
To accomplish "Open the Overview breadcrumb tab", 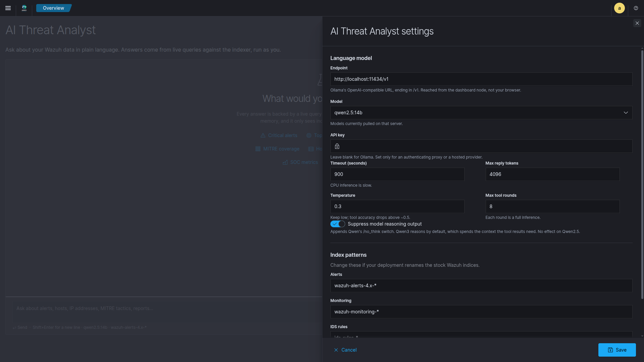I will tap(54, 8).
